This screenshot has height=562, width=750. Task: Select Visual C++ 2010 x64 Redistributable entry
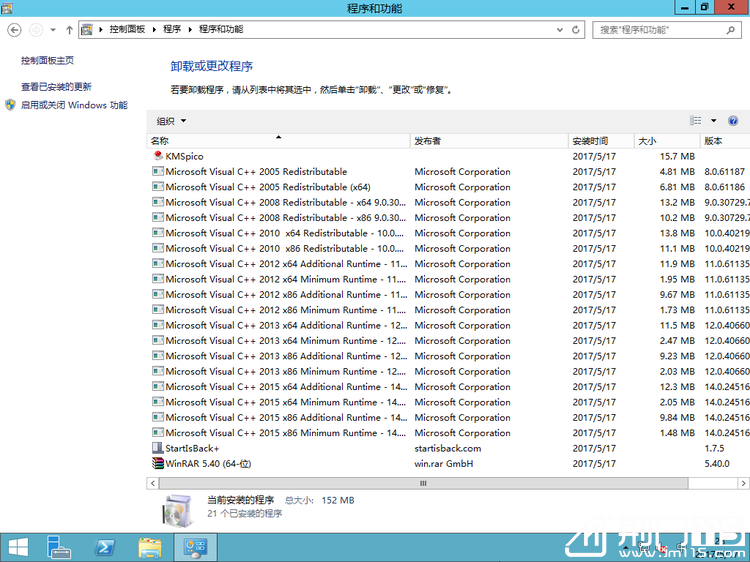point(448,233)
